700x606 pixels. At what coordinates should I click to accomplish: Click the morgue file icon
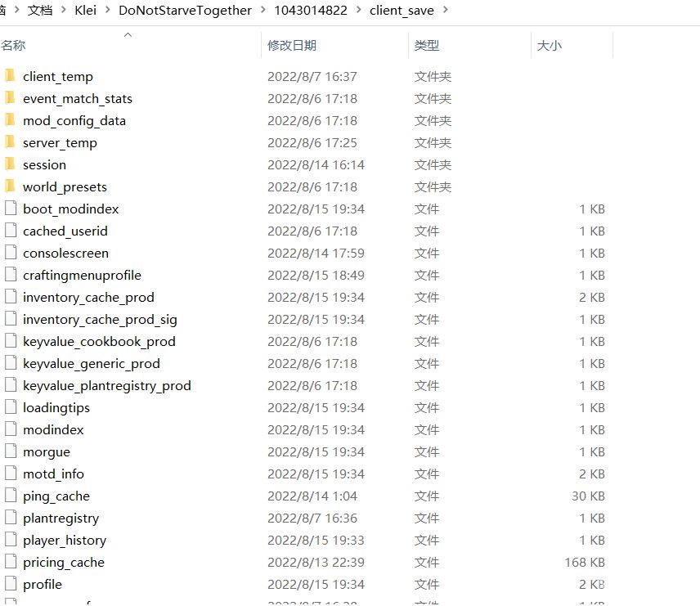[x=11, y=451]
